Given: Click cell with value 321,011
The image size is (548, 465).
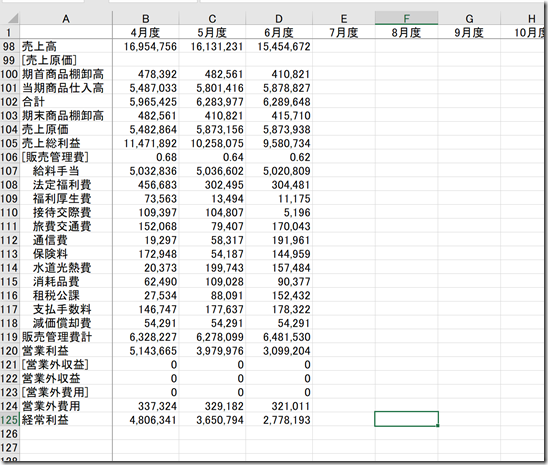Looking at the screenshot, I should [x=279, y=406].
